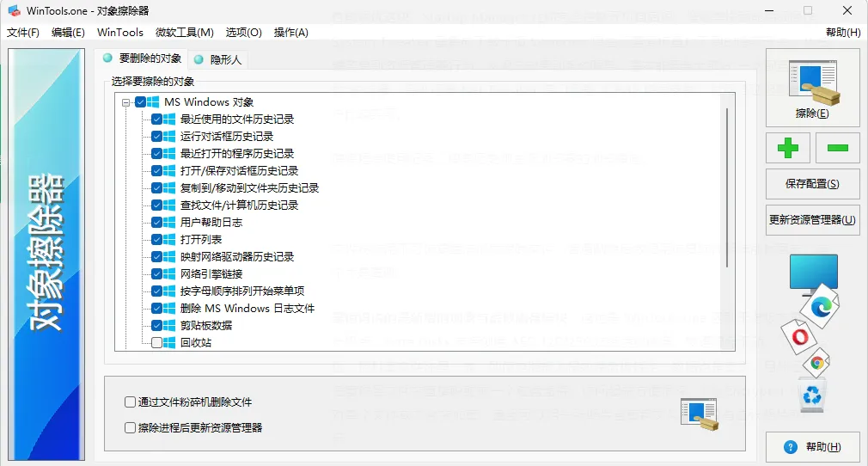Click the recycle bin icon
The width and height of the screenshot is (868, 466).
812,395
